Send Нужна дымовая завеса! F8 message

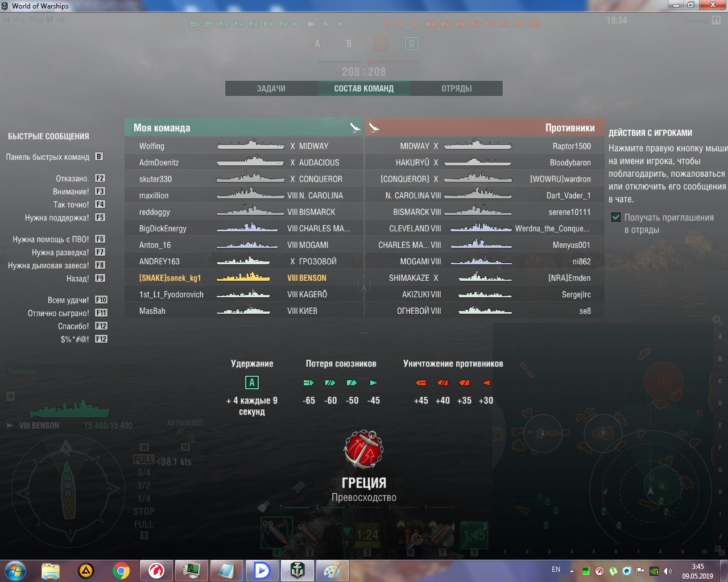pos(57,265)
